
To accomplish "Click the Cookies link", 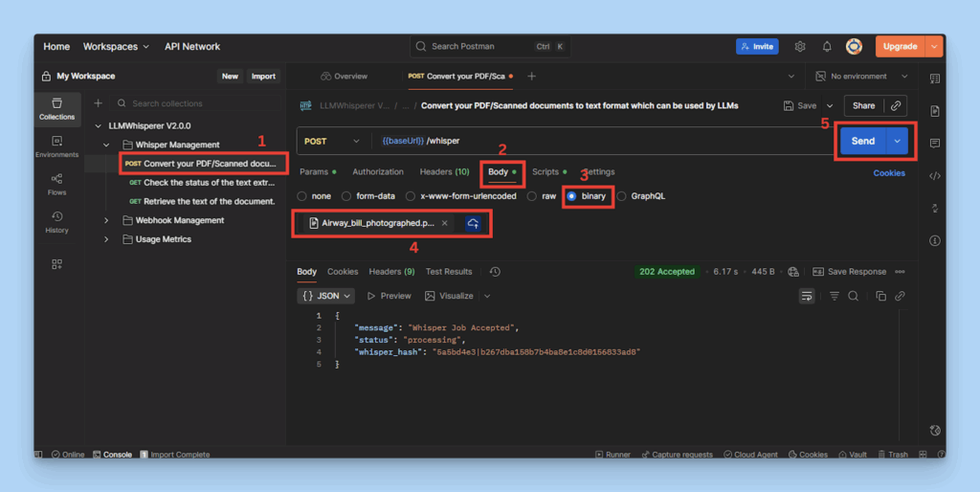I will [x=889, y=173].
